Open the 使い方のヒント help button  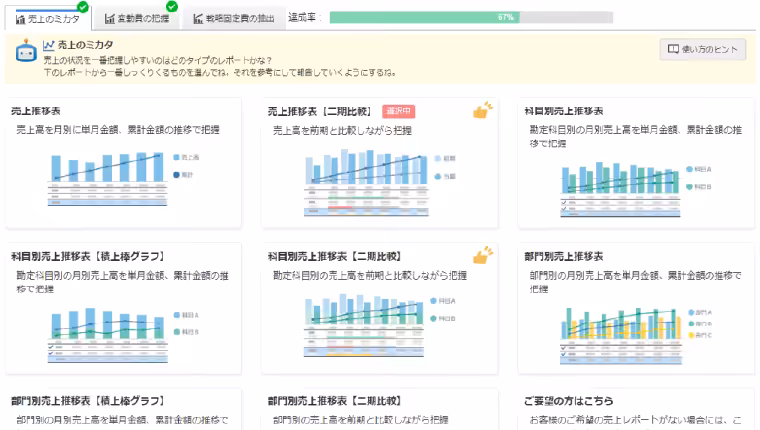(703, 48)
